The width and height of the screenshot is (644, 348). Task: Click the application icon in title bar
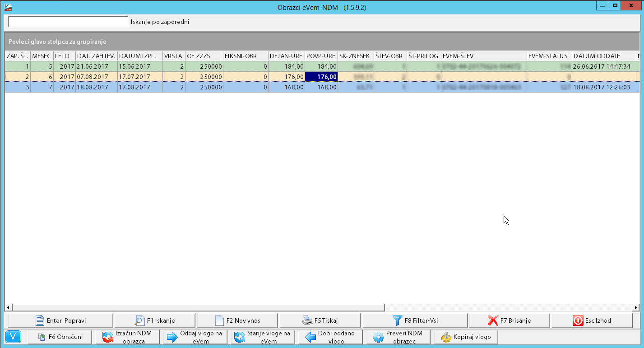[x=8, y=7]
